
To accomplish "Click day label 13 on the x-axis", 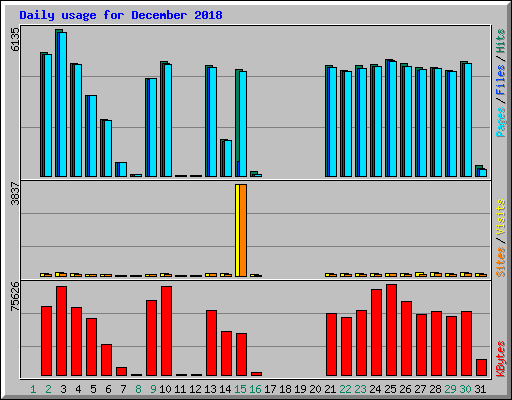I will coord(210,389).
